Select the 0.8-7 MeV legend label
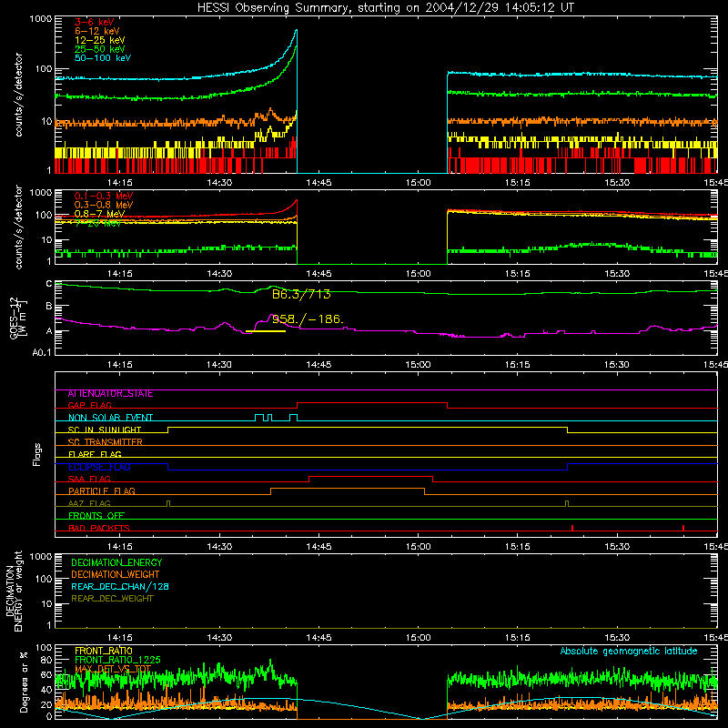This screenshot has width=728, height=728. point(100,214)
